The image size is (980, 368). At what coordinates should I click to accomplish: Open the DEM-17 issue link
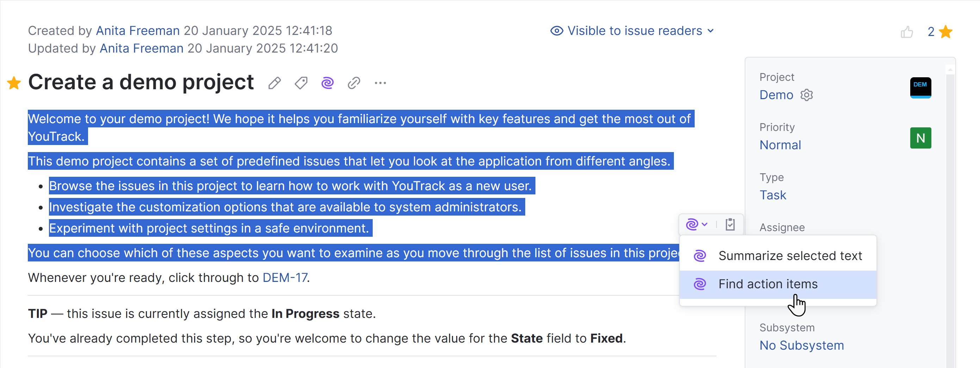click(285, 278)
